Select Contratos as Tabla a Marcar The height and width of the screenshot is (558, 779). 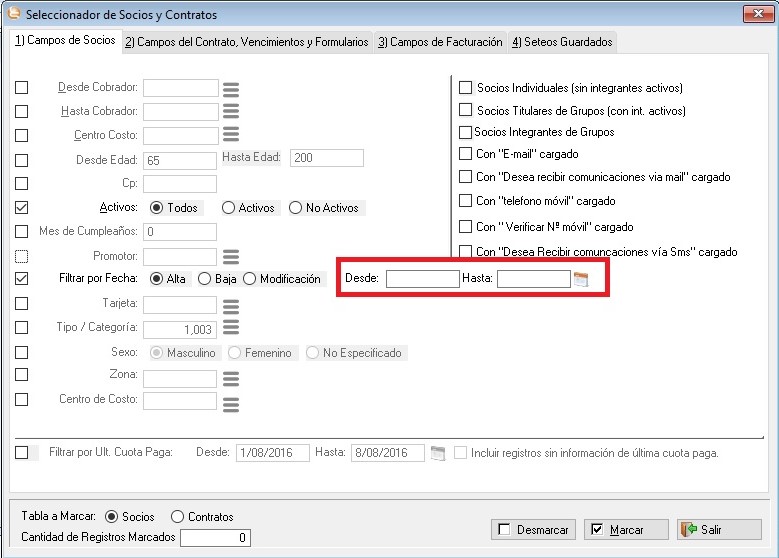178,517
